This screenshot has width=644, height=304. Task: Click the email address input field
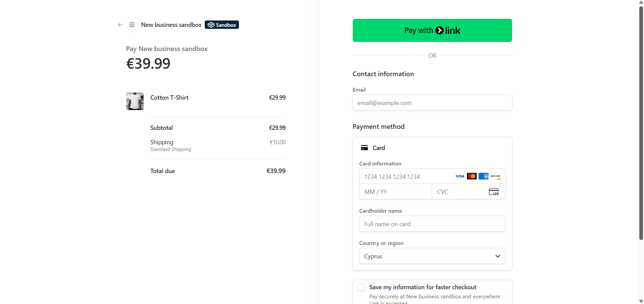432,103
